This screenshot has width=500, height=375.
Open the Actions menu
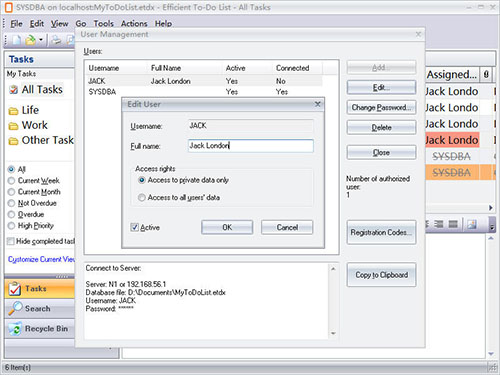pyautogui.click(x=134, y=24)
